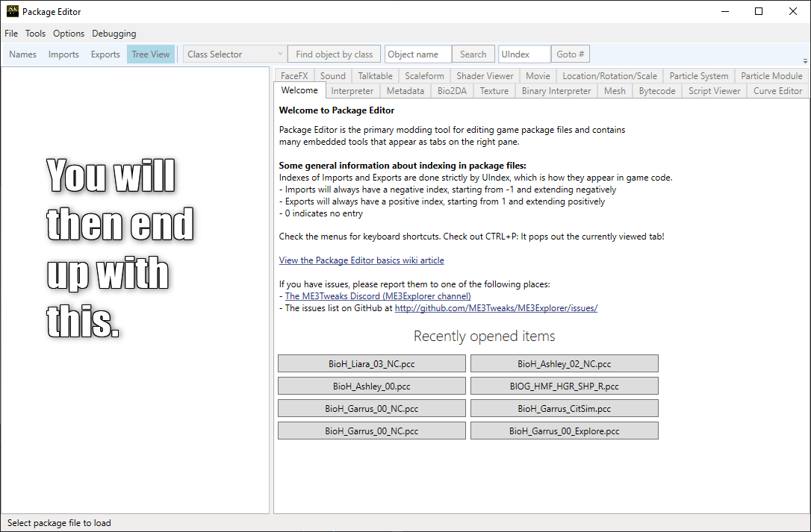The height and width of the screenshot is (532, 811).
Task: Open the Movie tab
Action: pos(538,75)
